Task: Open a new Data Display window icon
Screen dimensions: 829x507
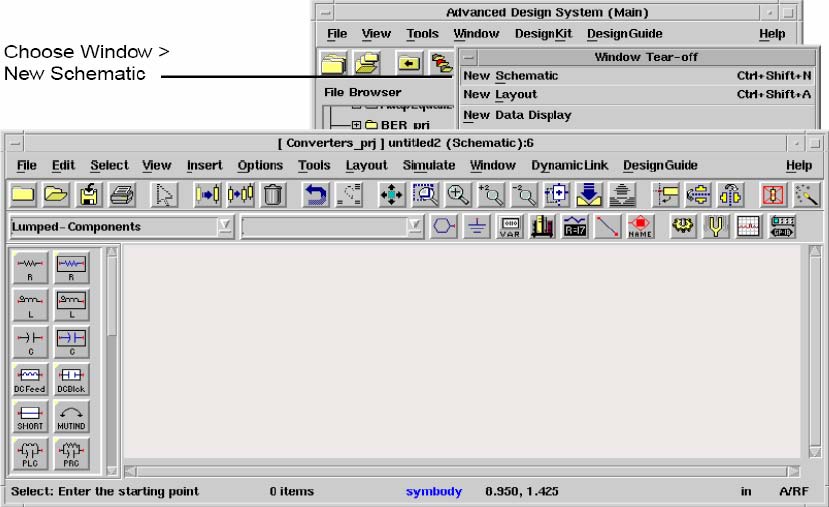Action: (x=749, y=227)
